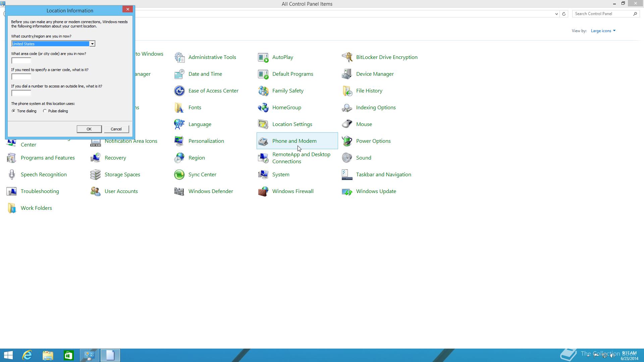Viewport: 644px width, 362px height.
Task: Open the Ease of Access Center icon
Action: coord(179,91)
